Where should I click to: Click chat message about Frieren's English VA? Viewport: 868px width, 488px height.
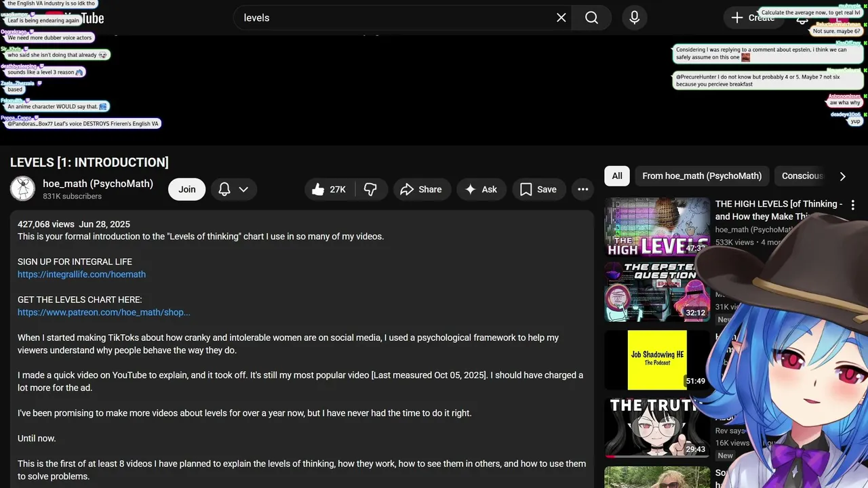[83, 124]
